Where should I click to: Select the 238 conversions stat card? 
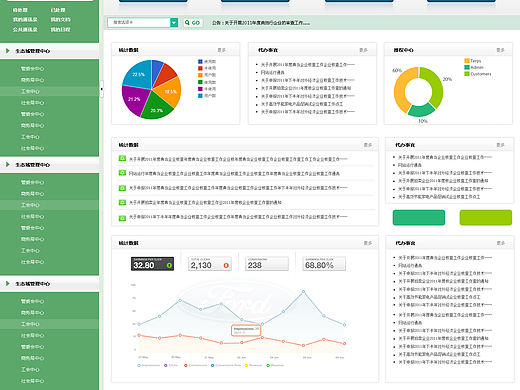pyautogui.click(x=267, y=264)
